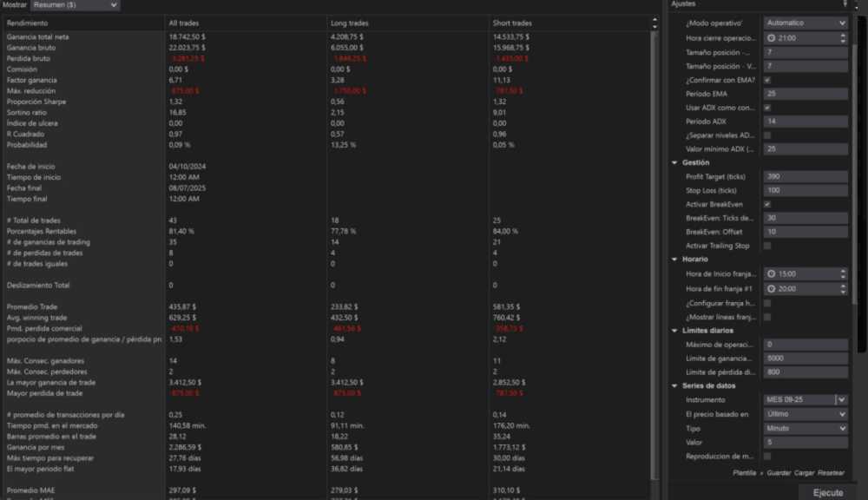Enable the Activar Trailing Stop checkbox
Image resolution: width=868 pixels, height=500 pixels.
pos(767,246)
